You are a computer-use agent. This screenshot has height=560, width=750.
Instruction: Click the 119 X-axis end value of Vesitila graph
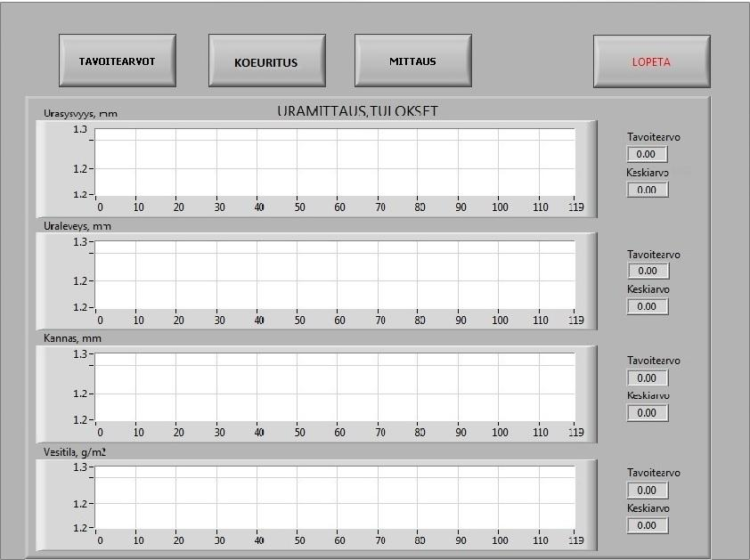pos(576,540)
